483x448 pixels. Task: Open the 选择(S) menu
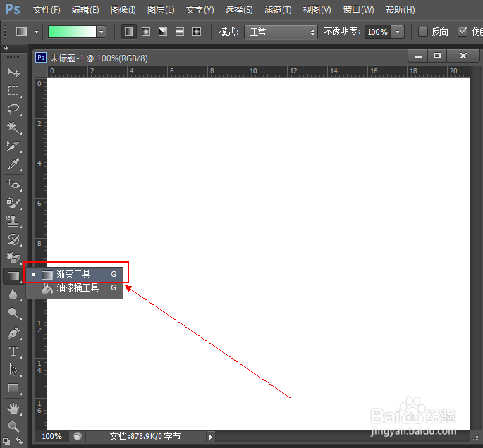pos(239,10)
